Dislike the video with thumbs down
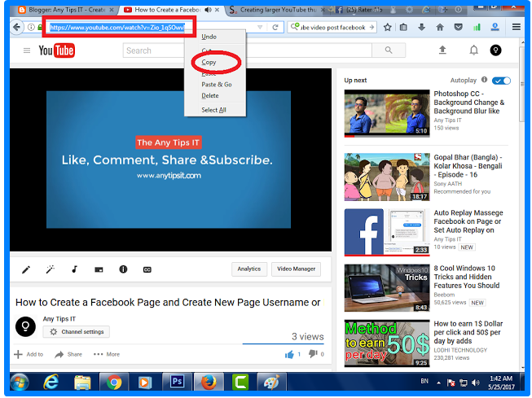The width and height of the screenshot is (532, 398). click(313, 354)
